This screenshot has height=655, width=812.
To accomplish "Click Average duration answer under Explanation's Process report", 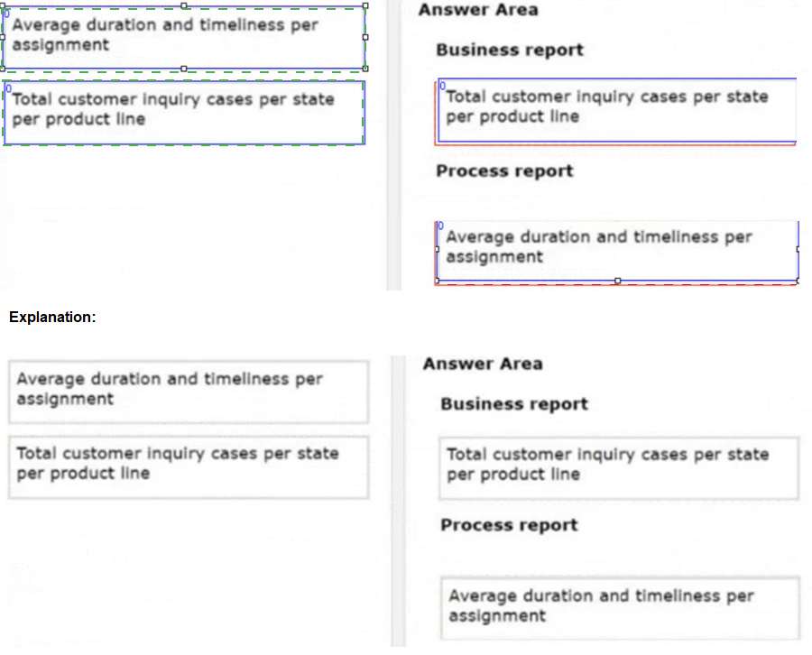I will [620, 608].
